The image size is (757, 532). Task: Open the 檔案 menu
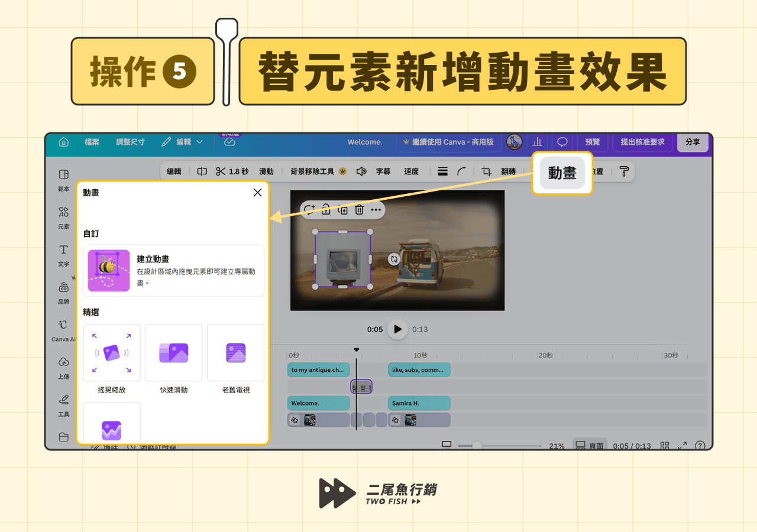(x=92, y=142)
